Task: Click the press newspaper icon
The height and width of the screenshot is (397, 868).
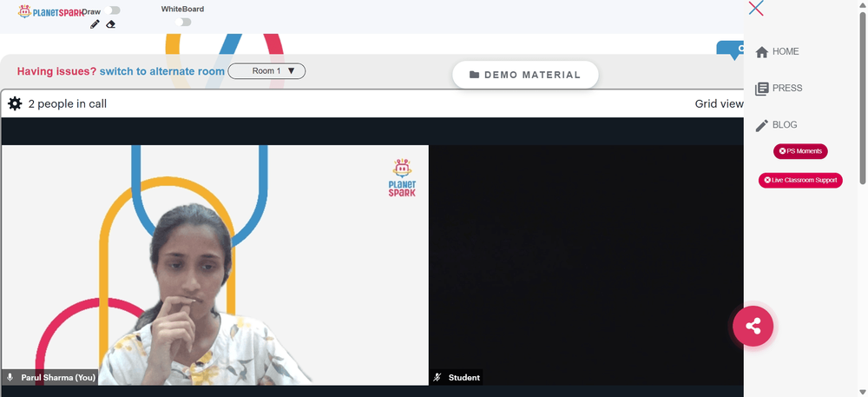Action: pyautogui.click(x=762, y=89)
